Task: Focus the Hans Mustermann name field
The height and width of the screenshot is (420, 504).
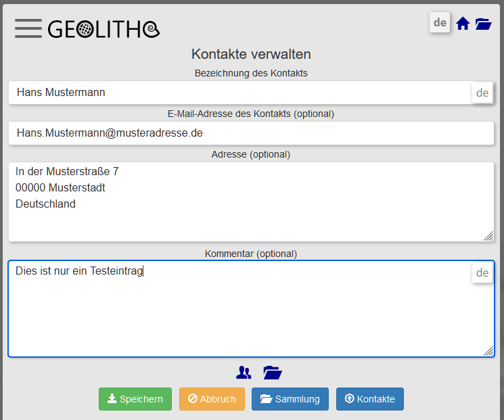Action: pos(237,93)
